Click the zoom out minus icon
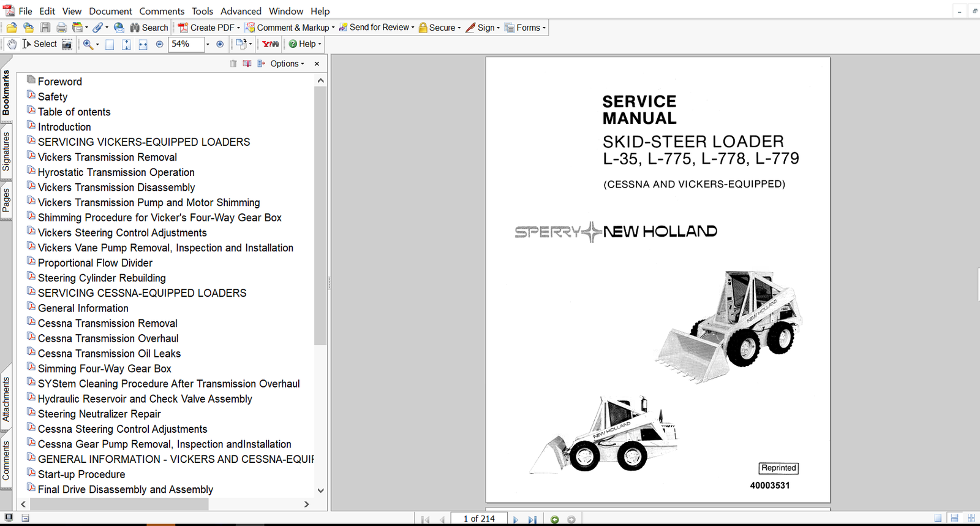 tap(160, 44)
